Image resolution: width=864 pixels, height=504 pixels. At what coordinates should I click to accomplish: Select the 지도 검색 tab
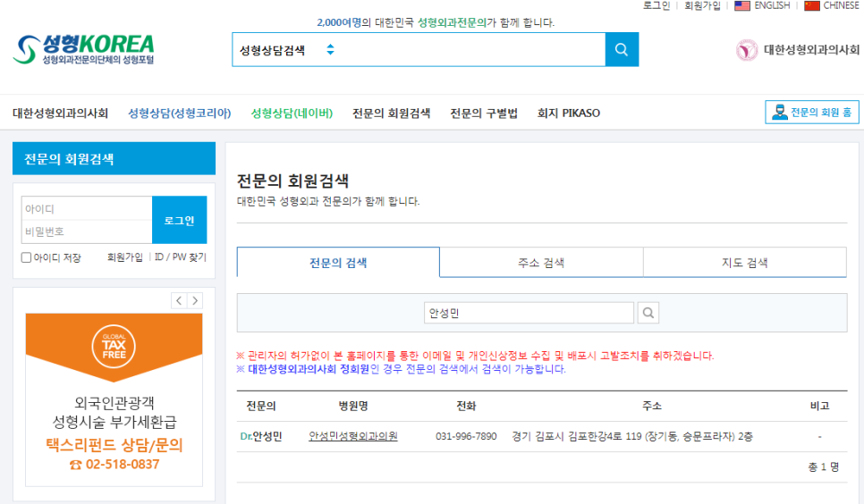744,262
